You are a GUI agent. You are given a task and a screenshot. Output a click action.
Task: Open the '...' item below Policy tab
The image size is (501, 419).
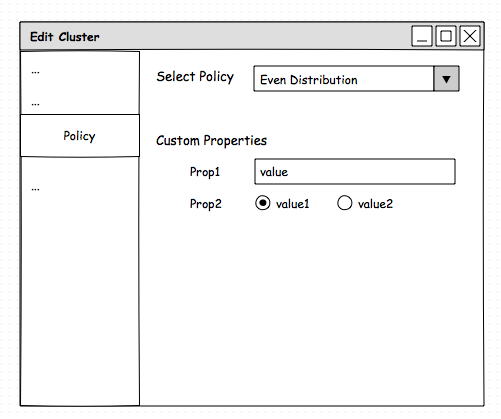coord(35,189)
